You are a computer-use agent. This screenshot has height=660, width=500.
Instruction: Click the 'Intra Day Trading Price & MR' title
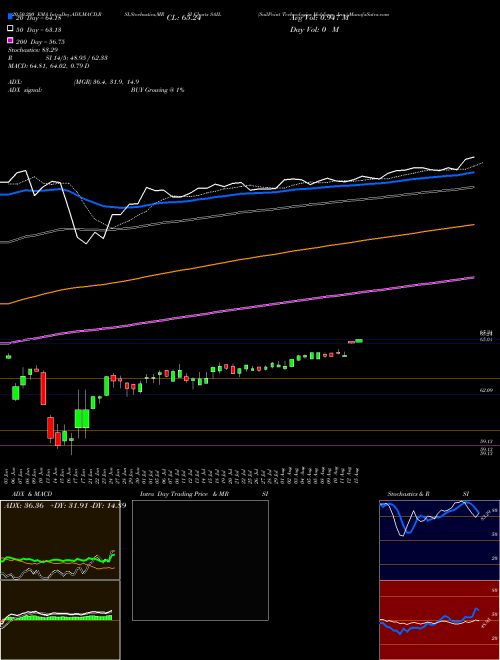[184, 494]
